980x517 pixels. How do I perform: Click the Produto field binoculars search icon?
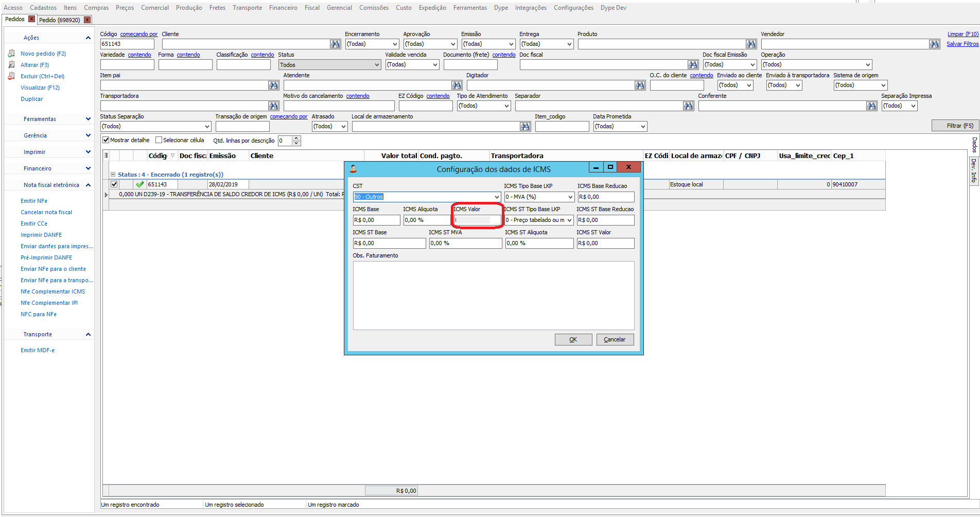(751, 44)
